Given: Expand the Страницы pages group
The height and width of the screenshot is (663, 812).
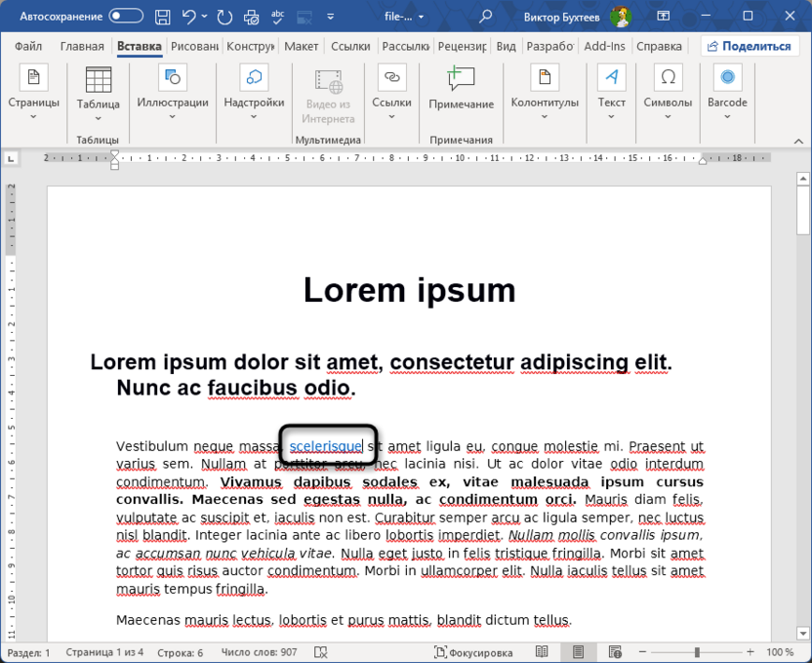Looking at the screenshot, I should tap(33, 92).
